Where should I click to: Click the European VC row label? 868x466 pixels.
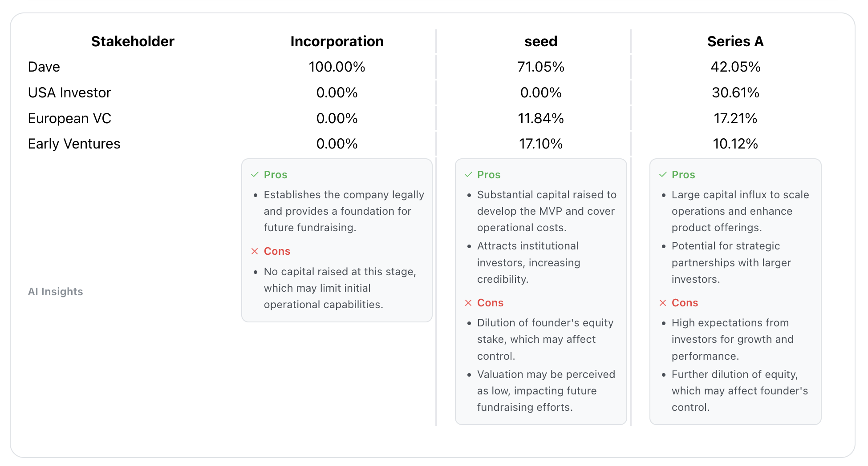[69, 118]
